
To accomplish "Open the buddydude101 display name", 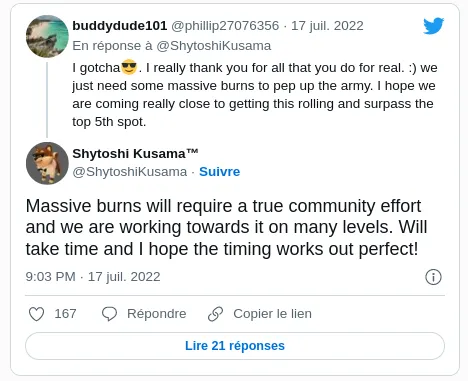I will 120,26.
